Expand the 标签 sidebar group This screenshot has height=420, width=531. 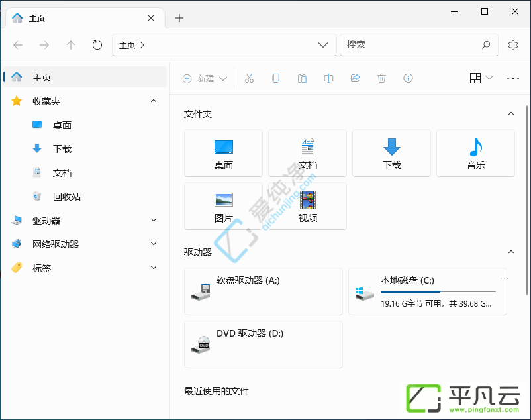point(154,268)
